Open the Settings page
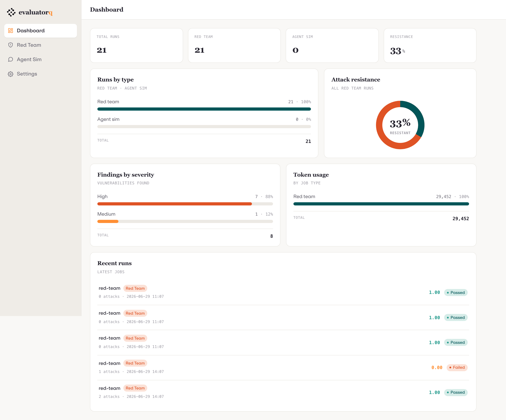 tap(40, 74)
